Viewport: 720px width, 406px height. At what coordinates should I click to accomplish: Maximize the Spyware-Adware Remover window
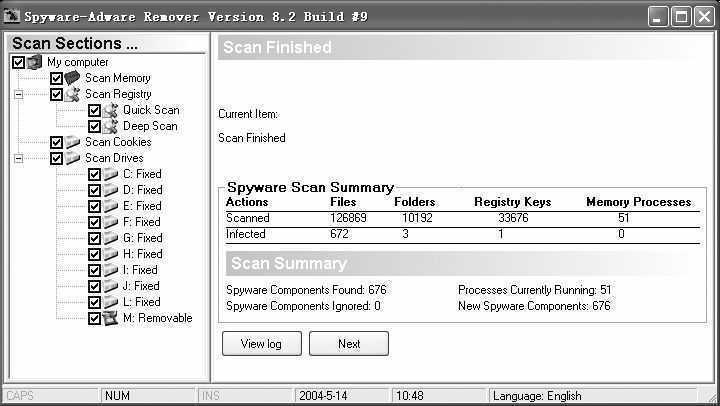coord(682,17)
